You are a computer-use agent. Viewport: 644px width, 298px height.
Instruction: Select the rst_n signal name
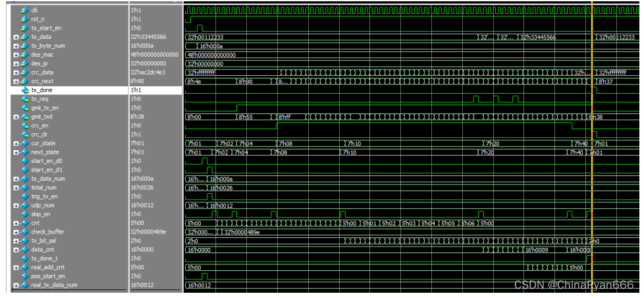tap(38, 19)
